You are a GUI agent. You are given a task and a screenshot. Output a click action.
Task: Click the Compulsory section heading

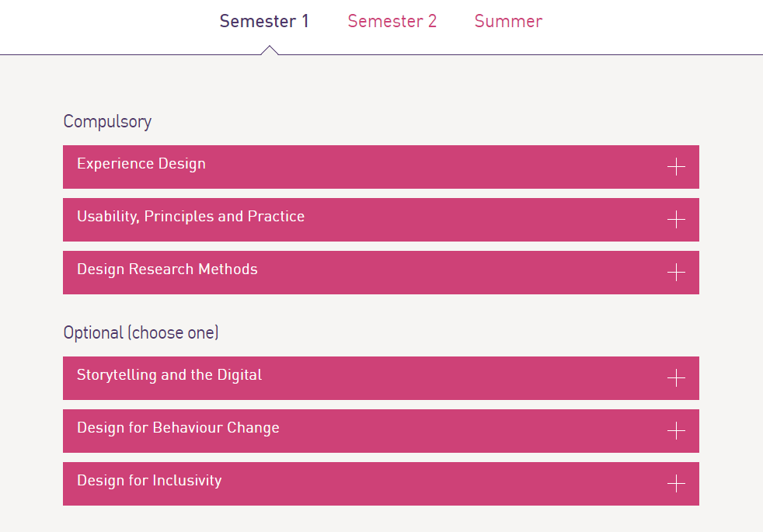pyautogui.click(x=107, y=122)
